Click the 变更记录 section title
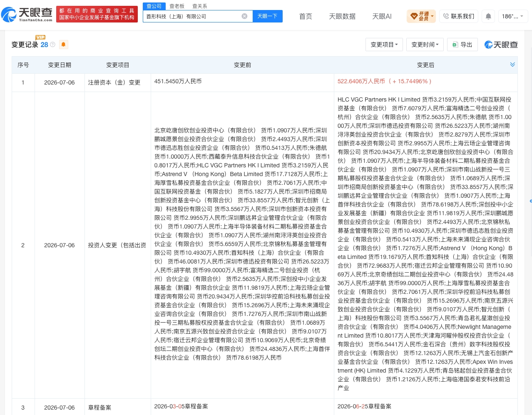 click(25, 45)
